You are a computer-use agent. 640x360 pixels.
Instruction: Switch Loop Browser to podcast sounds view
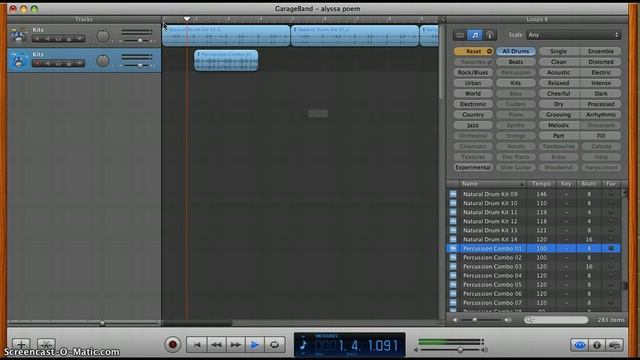tap(489, 35)
